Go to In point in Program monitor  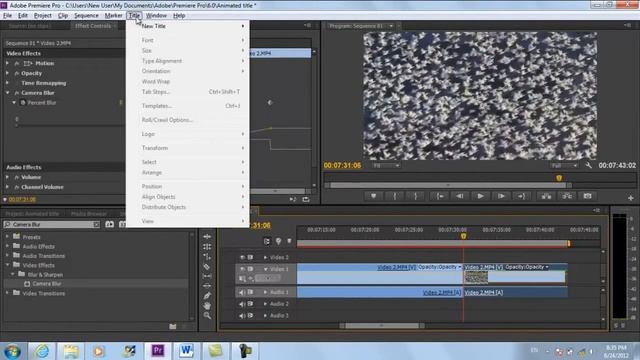pyautogui.click(x=440, y=196)
